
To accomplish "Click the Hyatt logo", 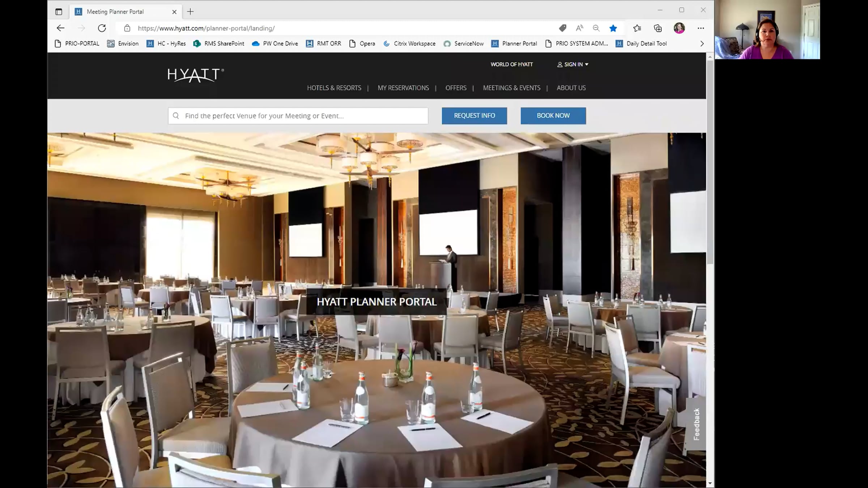I will [x=196, y=75].
